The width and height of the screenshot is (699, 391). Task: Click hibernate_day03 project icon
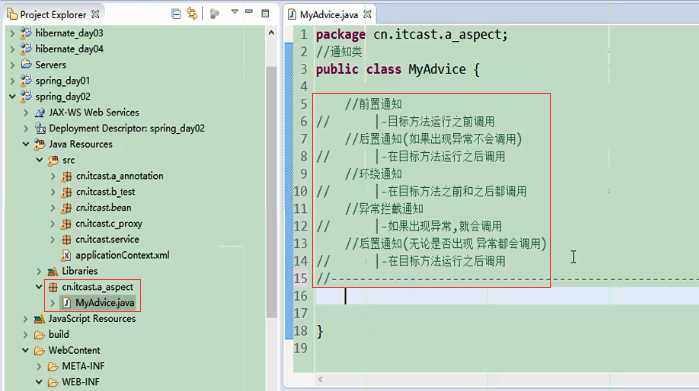pyautogui.click(x=27, y=33)
